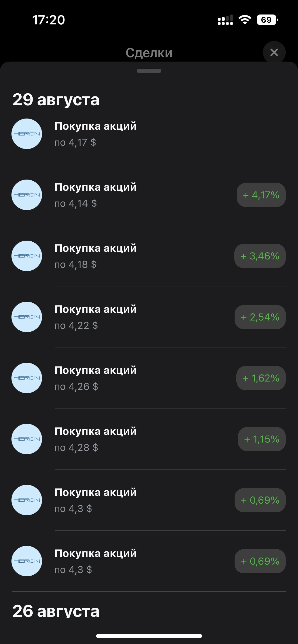Viewport: 298px width, 644px height.
Task: Tap the 26 августа section header
Action: 56,611
